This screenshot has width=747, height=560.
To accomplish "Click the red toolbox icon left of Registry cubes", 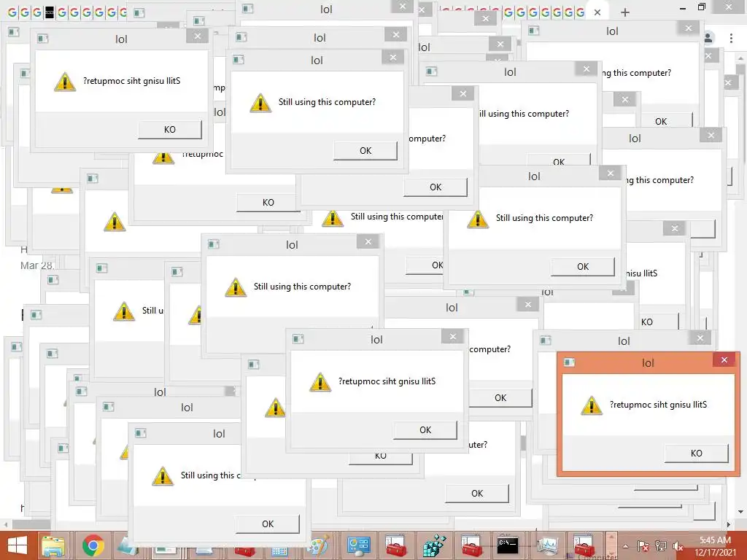I will click(395, 545).
